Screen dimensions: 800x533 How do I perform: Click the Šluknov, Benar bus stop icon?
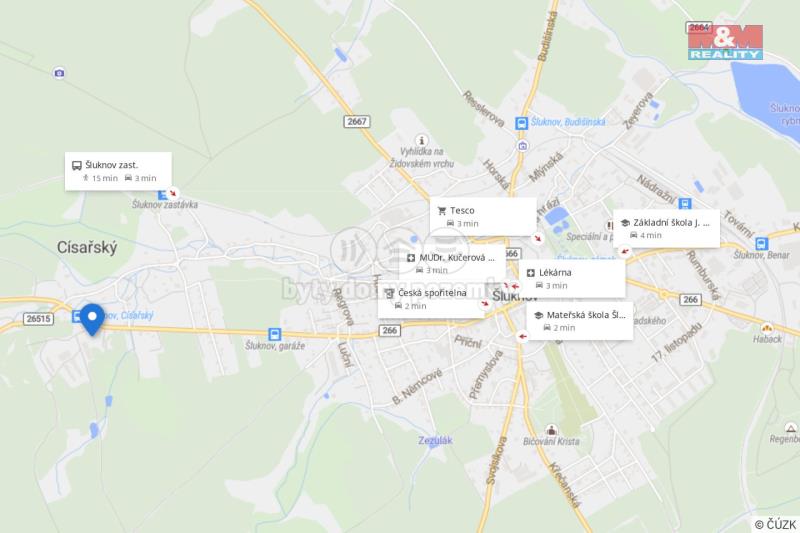[x=762, y=243]
